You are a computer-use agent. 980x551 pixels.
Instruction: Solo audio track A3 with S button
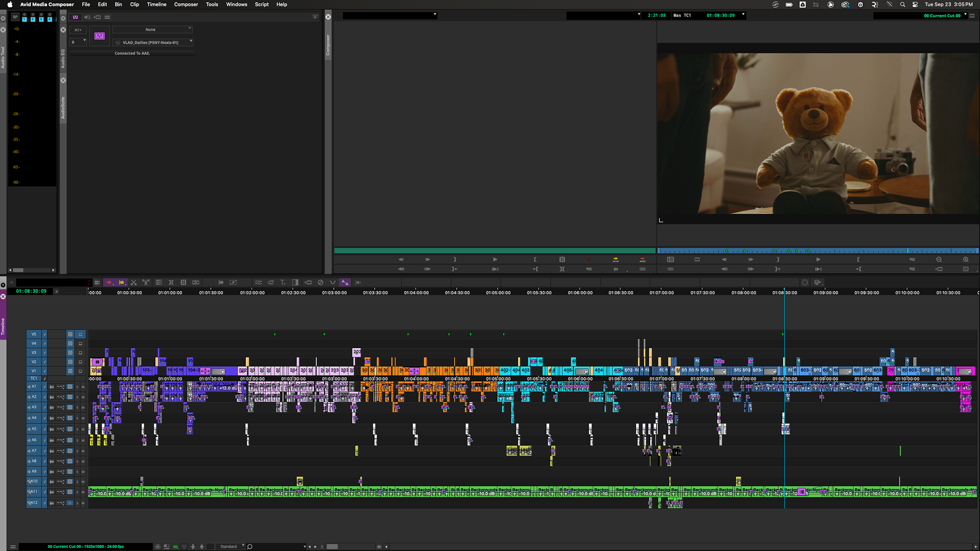78,408
